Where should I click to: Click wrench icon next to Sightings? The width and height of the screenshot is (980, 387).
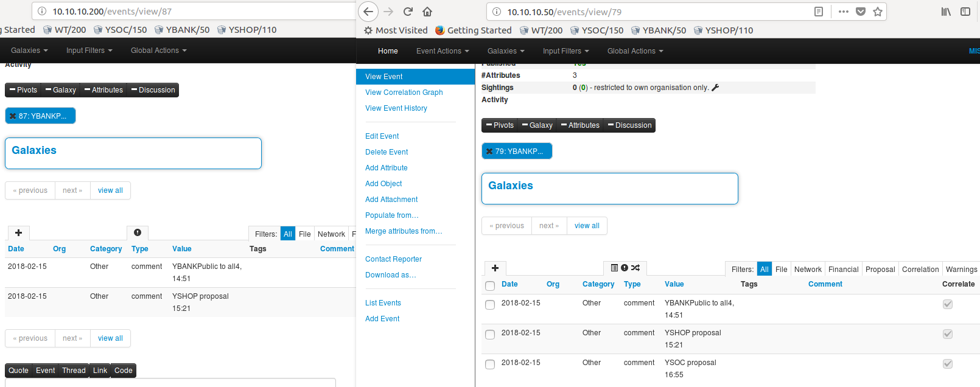point(715,88)
